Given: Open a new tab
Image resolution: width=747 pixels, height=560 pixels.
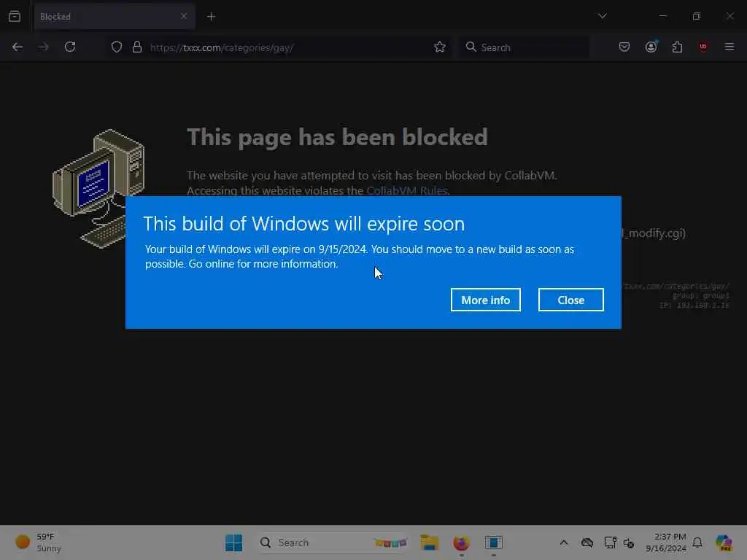Looking at the screenshot, I should click(x=212, y=17).
